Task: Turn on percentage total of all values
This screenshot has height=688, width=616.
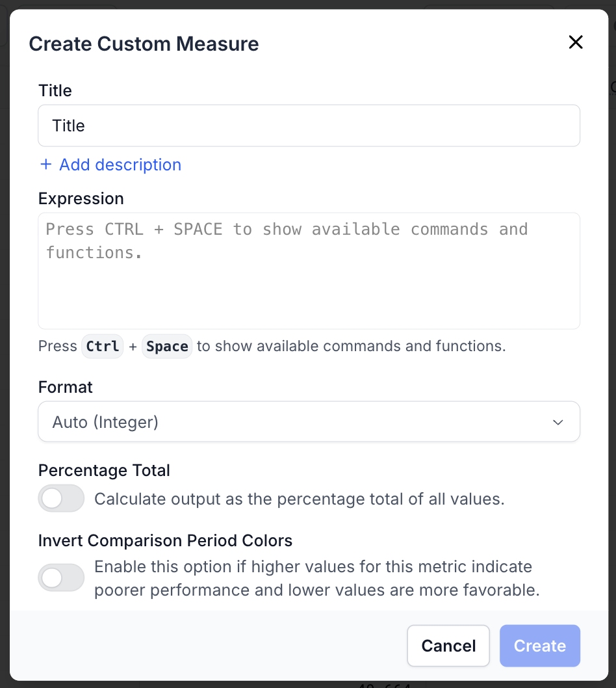Action: pos(61,498)
